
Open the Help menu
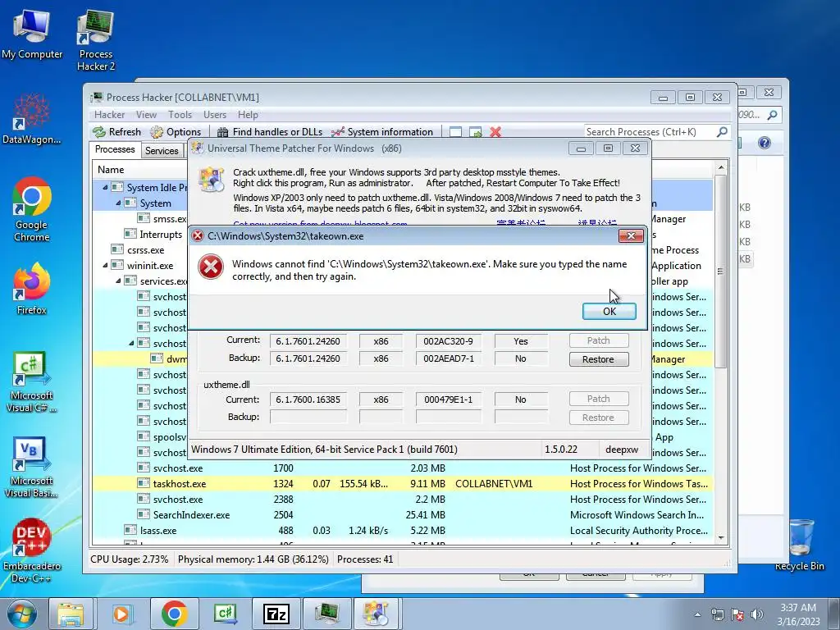[x=248, y=115]
